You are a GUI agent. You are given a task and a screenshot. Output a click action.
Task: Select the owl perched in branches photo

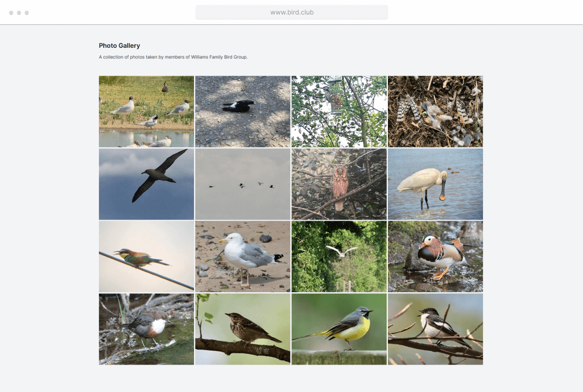[x=339, y=184]
